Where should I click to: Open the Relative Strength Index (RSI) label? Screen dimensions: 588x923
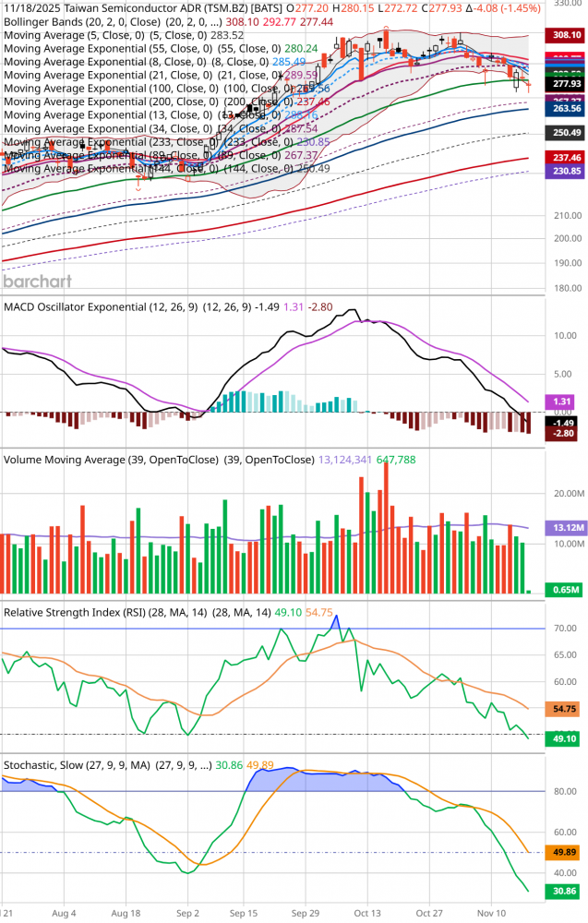point(106,611)
